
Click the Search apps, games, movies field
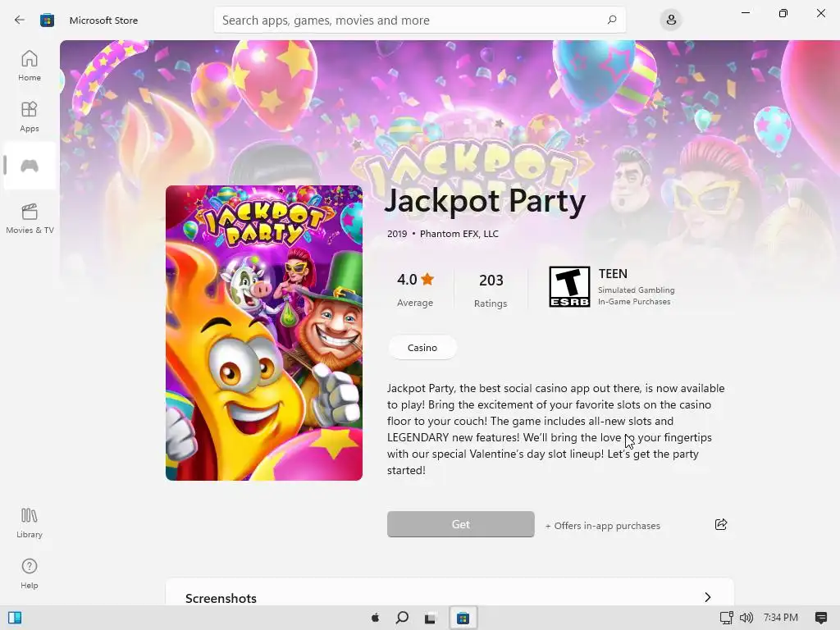pos(419,20)
